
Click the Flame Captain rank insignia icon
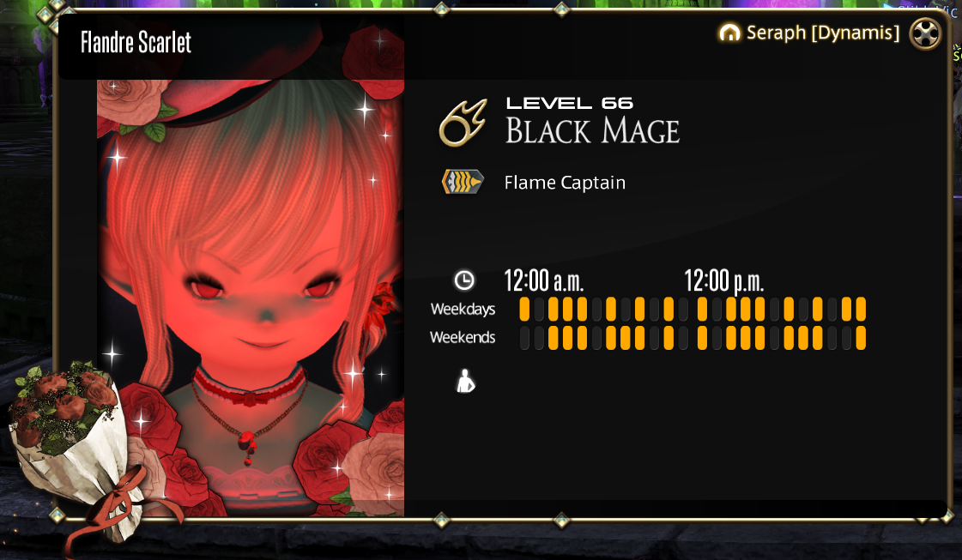(463, 182)
